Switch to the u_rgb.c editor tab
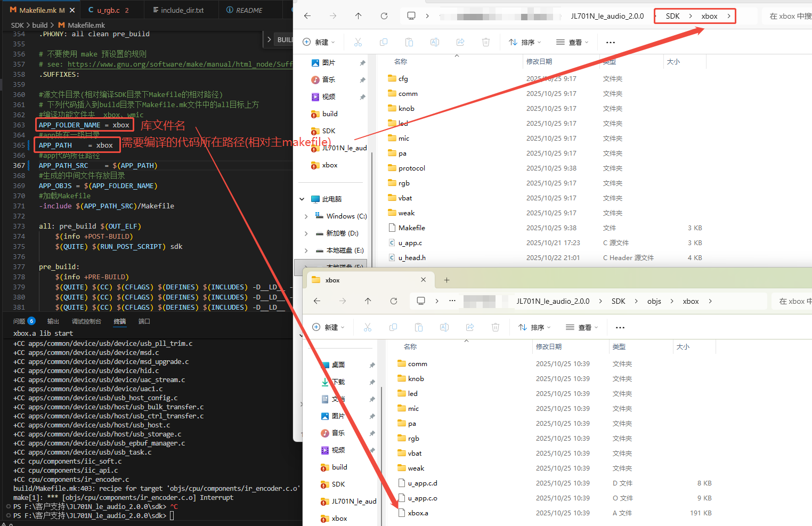 [x=109, y=10]
